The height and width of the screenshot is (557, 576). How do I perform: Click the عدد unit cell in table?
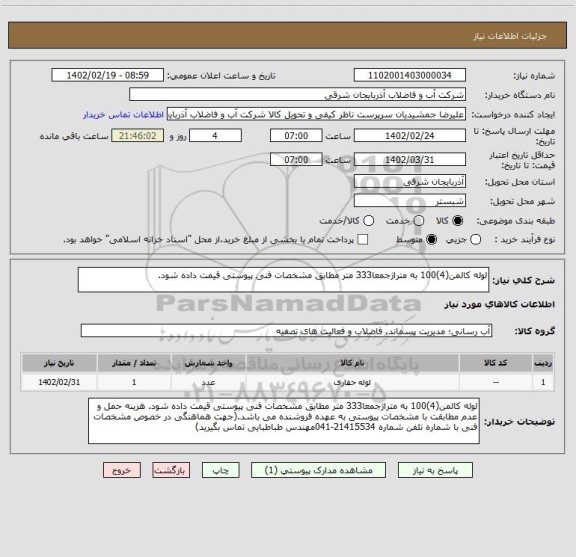[208, 382]
